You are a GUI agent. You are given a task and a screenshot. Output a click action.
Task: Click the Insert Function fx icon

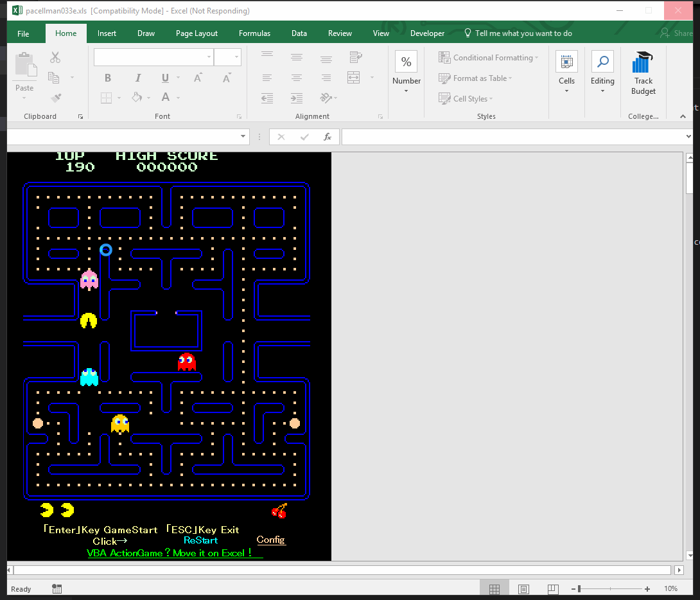327,137
